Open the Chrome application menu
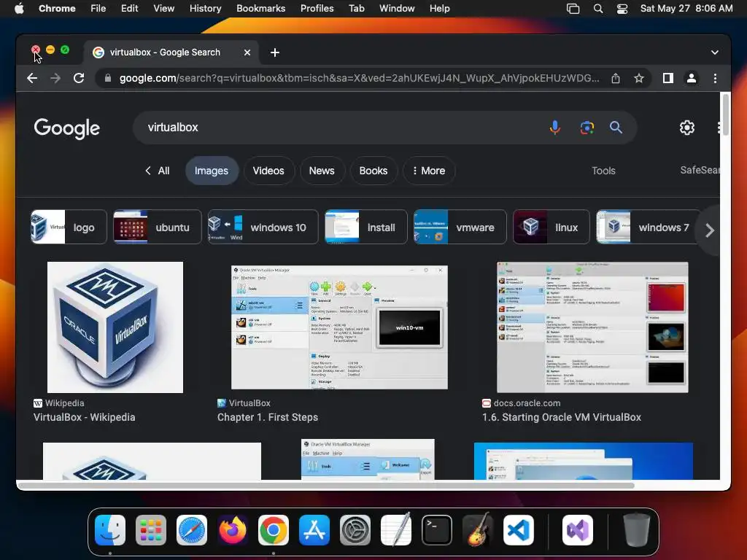The image size is (747, 560). [57, 8]
